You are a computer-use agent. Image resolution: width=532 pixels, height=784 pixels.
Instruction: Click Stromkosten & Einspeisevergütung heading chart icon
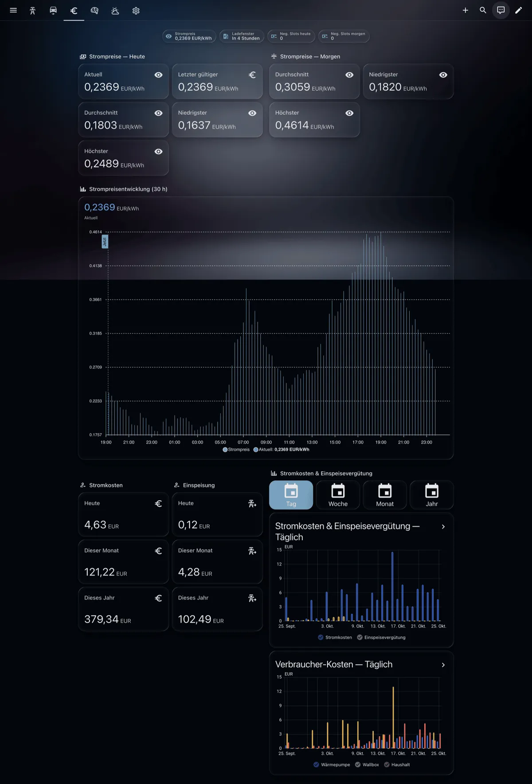click(274, 473)
